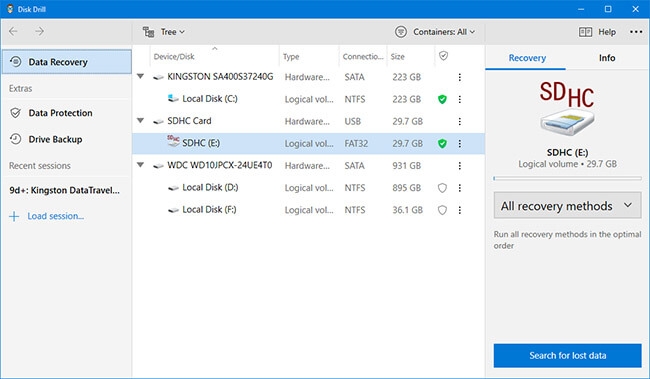Click the Load session link
Viewport: 650px width, 379px height.
[x=56, y=216]
